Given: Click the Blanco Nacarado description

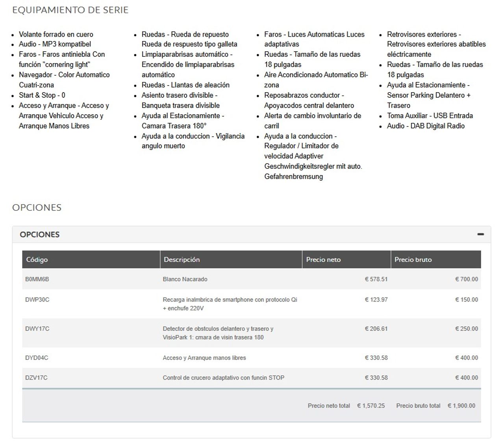Looking at the screenshot, I should (x=185, y=279).
